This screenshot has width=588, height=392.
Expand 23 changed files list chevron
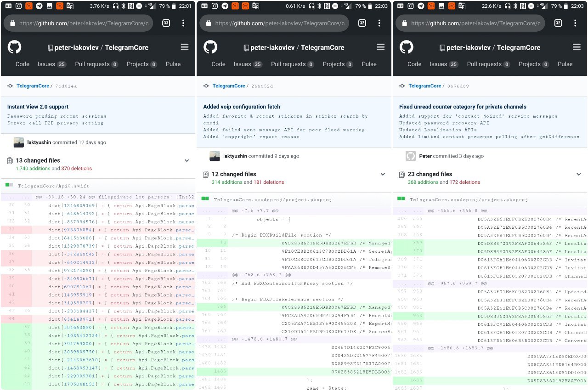click(579, 175)
